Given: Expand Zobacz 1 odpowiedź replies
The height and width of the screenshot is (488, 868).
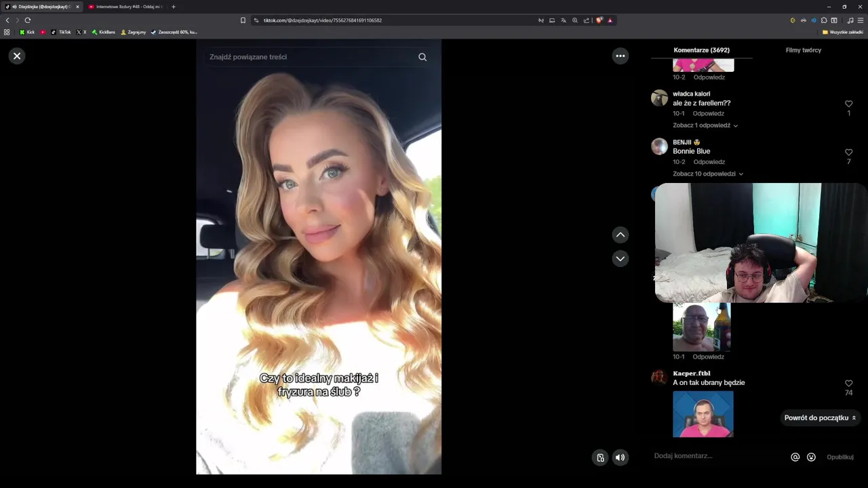Looking at the screenshot, I should 705,125.
